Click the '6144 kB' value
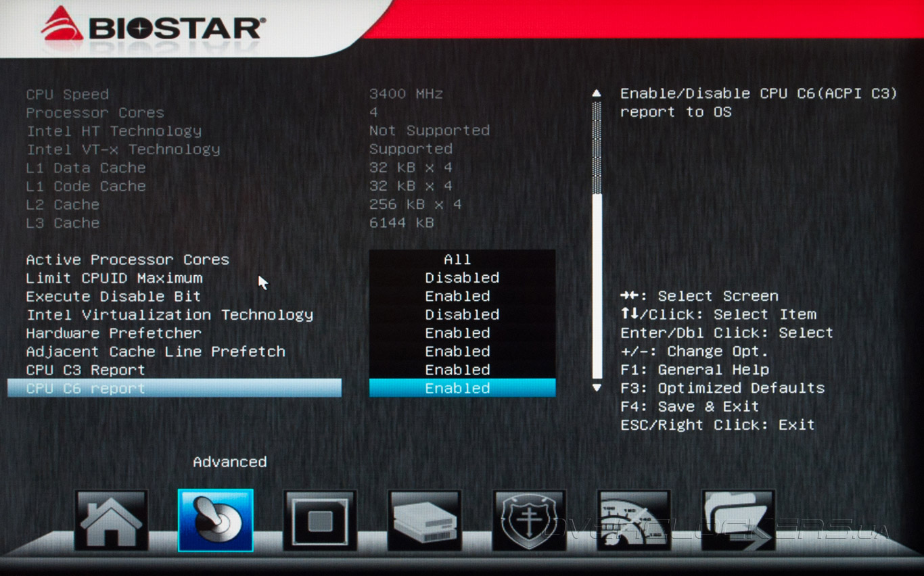 point(402,222)
